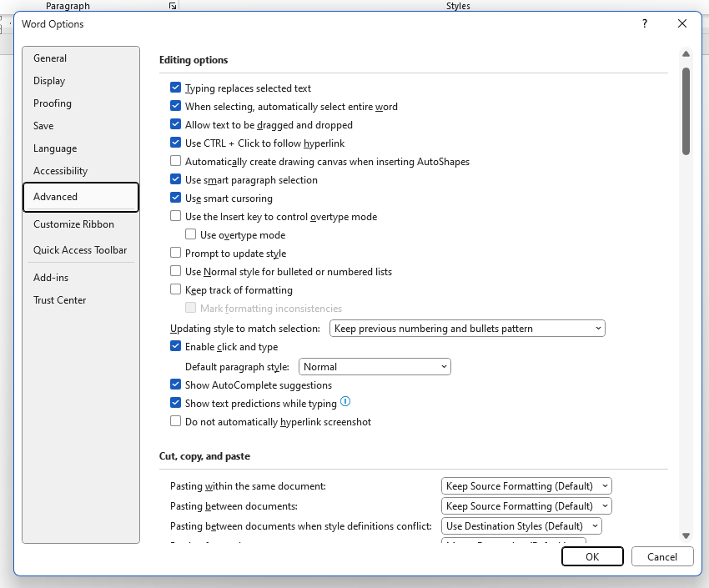Toggle Show text predictions while typing
The width and height of the screenshot is (709, 588).
tap(175, 403)
